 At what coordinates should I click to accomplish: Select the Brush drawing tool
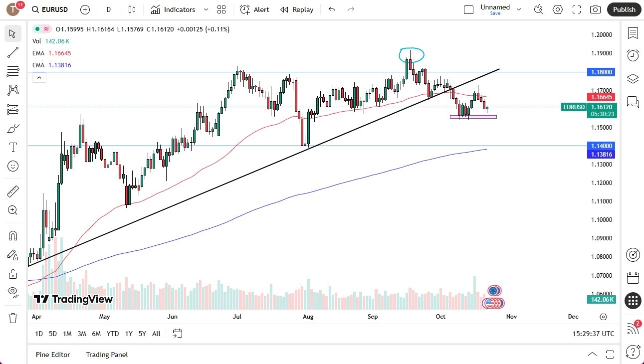point(13,128)
